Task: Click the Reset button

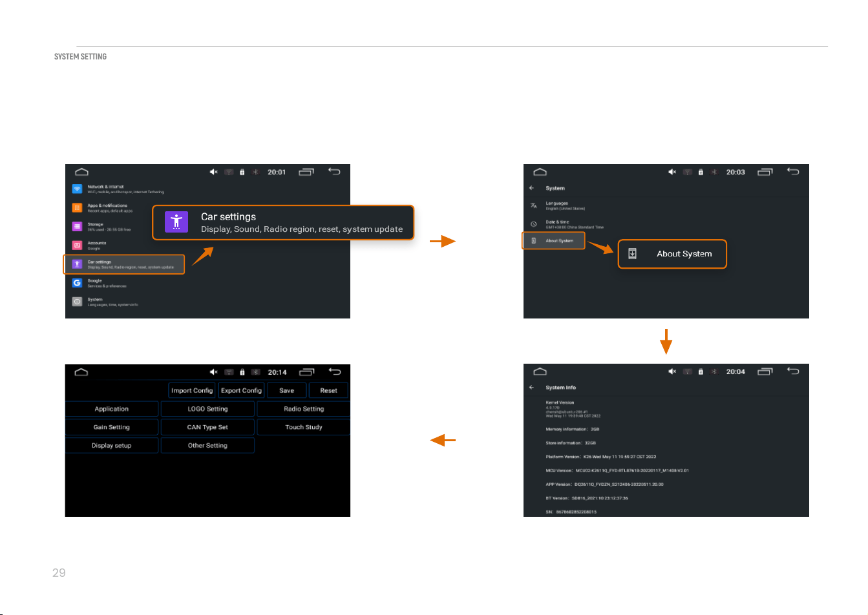Action: pos(328,390)
